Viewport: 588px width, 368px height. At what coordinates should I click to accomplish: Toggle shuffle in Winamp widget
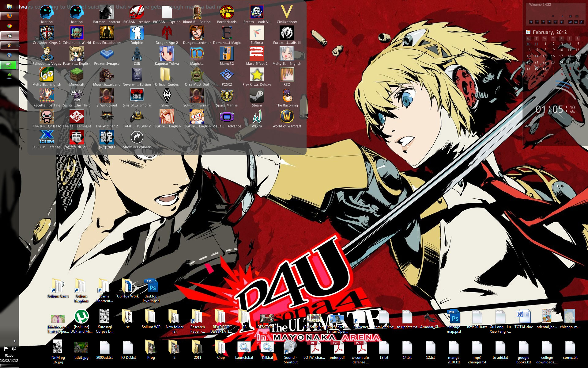(x=571, y=22)
